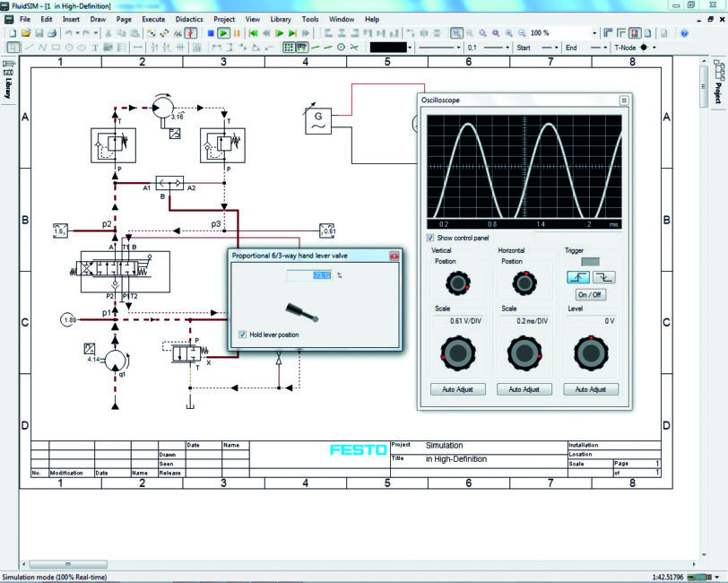Toggle Show control panel checkbox
Screen dimensions: 728x583
[x=430, y=238]
